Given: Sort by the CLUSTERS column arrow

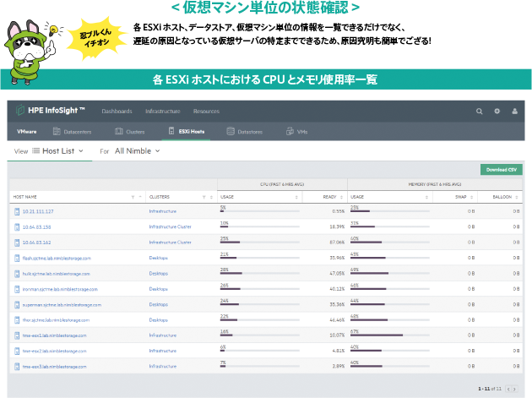Looking at the screenshot, I should click(x=211, y=197).
